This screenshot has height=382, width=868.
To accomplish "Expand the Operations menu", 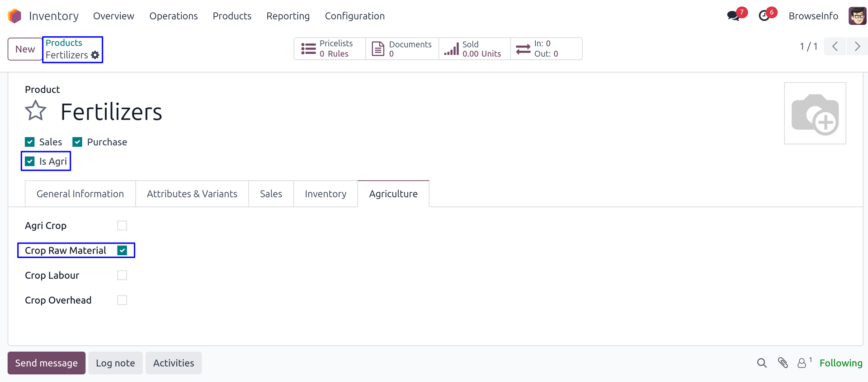I will click(x=174, y=16).
